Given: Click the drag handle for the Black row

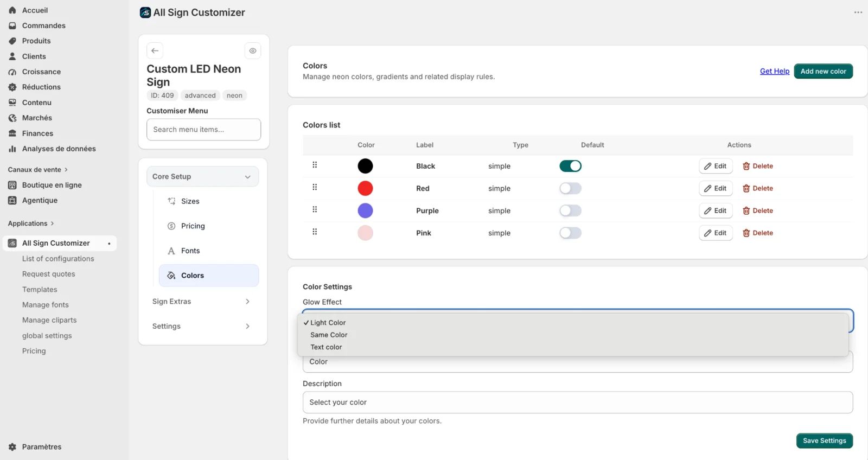Looking at the screenshot, I should coord(315,165).
